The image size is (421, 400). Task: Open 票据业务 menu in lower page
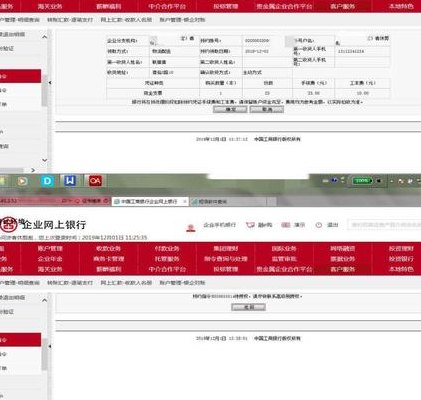[x=343, y=259]
